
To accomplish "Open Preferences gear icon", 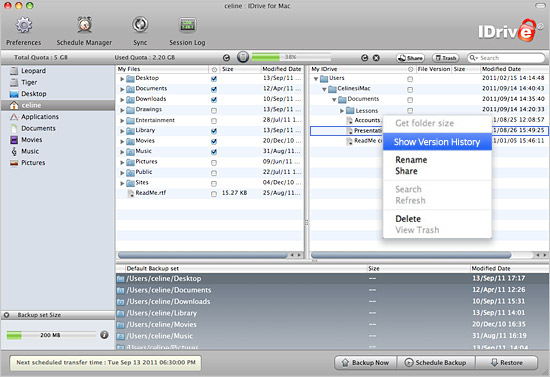I will click(x=24, y=25).
